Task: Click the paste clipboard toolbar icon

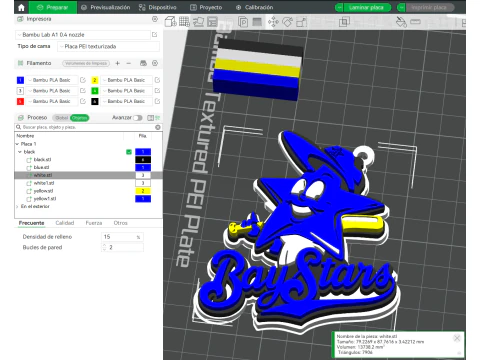Action: tap(243, 22)
